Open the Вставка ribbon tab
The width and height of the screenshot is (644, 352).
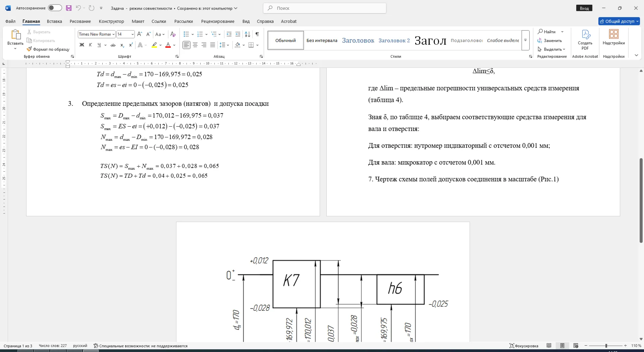[54, 21]
